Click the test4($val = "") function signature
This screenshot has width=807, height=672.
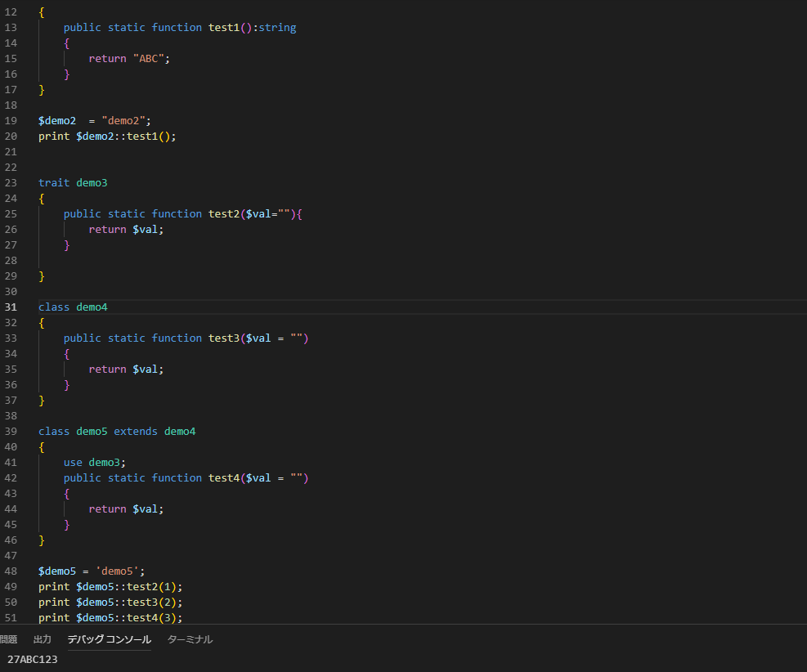coord(186,478)
